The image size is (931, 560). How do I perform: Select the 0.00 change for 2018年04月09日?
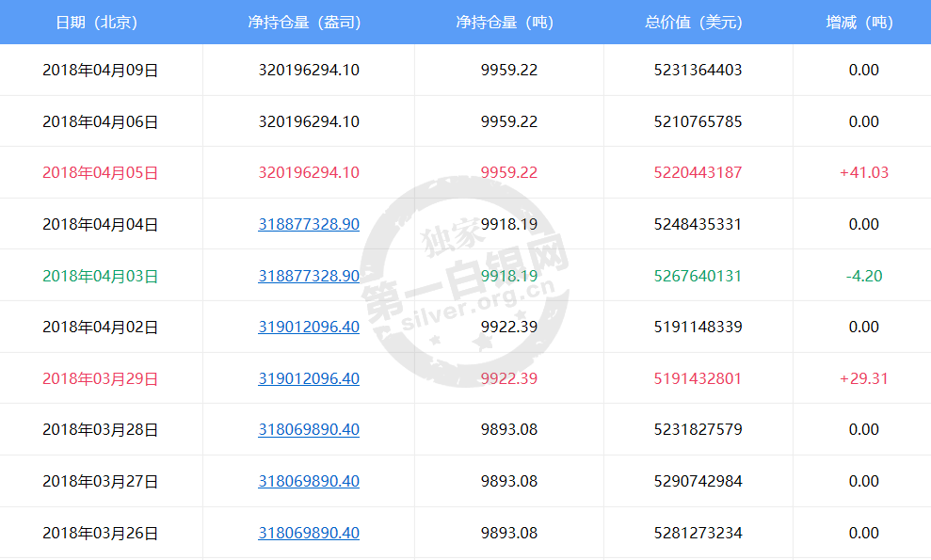click(864, 70)
